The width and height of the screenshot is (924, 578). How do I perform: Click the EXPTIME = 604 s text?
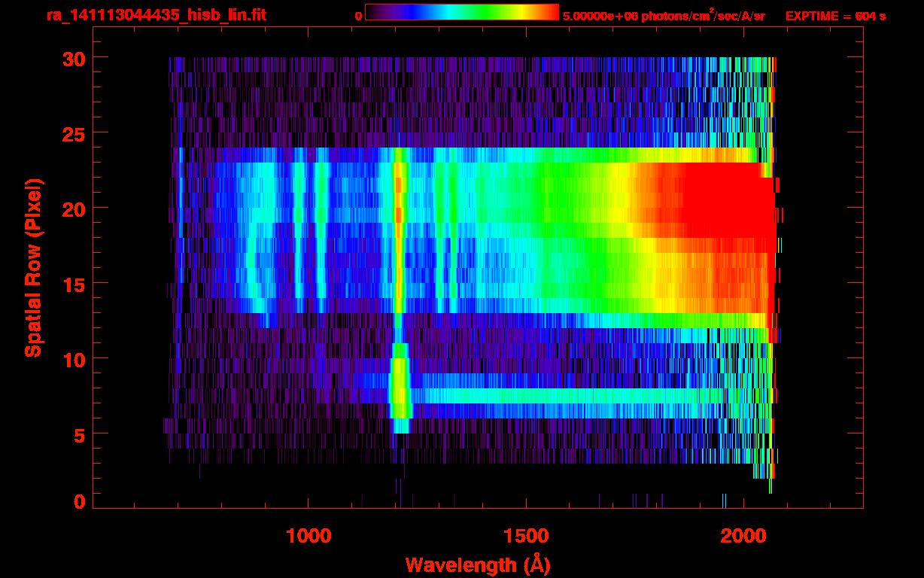pyautogui.click(x=835, y=15)
